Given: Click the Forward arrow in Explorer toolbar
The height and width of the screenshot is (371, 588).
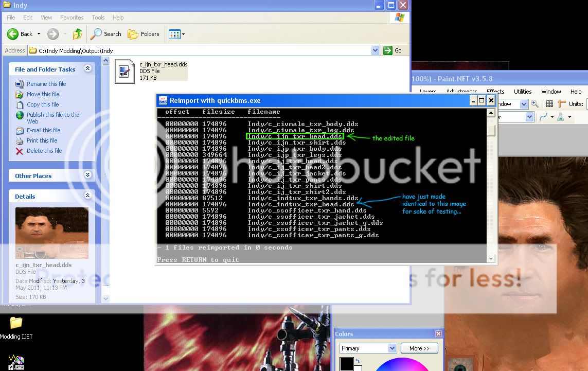Looking at the screenshot, I should (53, 34).
